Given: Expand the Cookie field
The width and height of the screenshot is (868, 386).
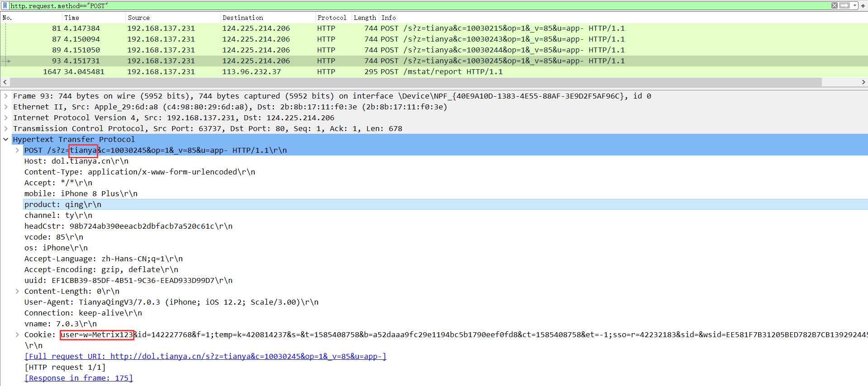Looking at the screenshot, I should pos(17,334).
